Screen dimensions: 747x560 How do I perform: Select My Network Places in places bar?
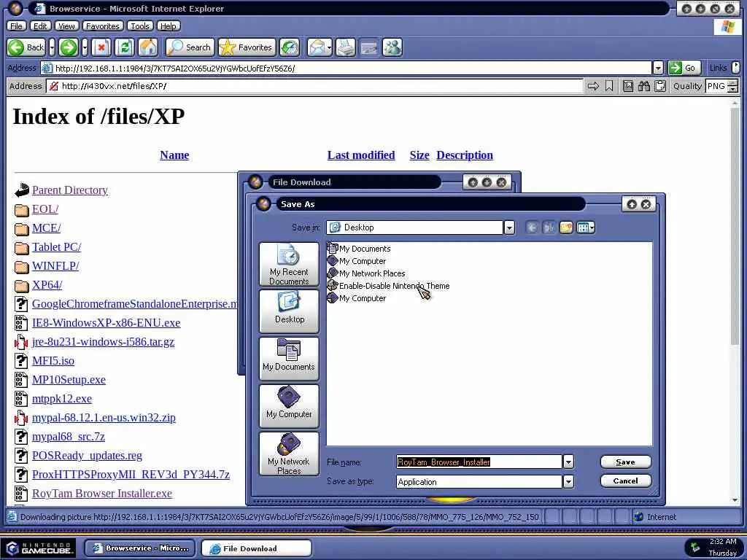289,454
